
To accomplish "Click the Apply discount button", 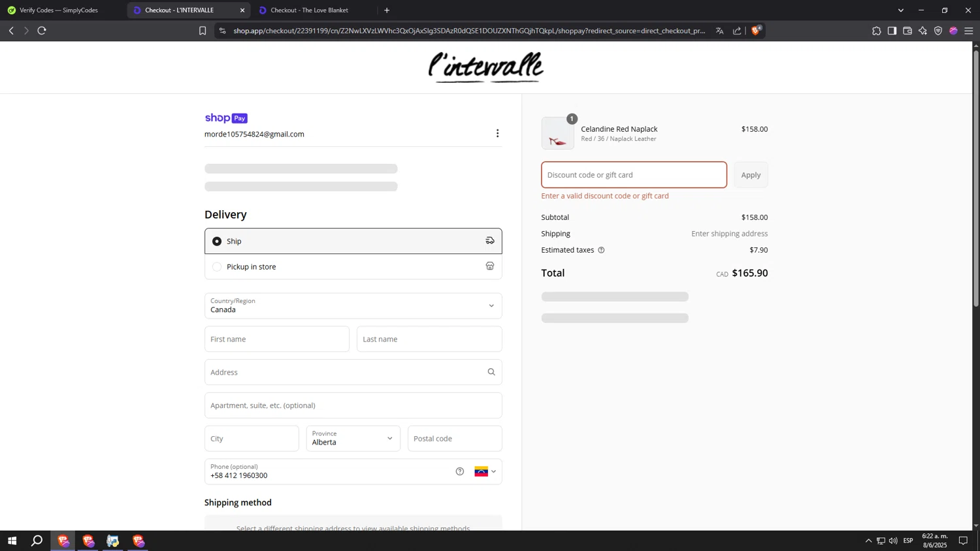I will (x=751, y=175).
